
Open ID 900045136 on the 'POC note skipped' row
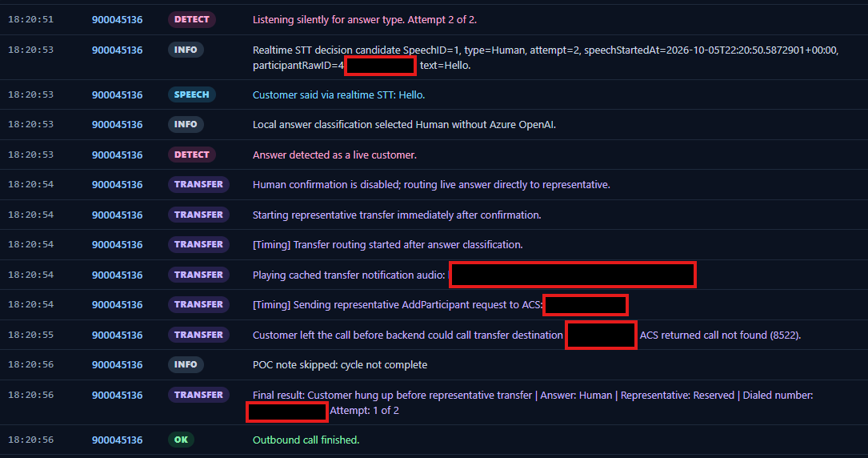click(x=118, y=365)
